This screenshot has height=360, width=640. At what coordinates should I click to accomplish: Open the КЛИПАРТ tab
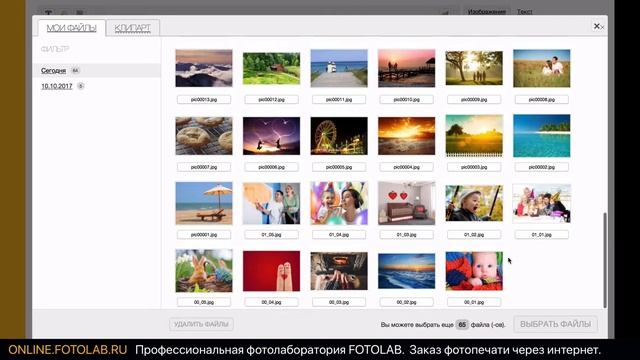[132, 28]
